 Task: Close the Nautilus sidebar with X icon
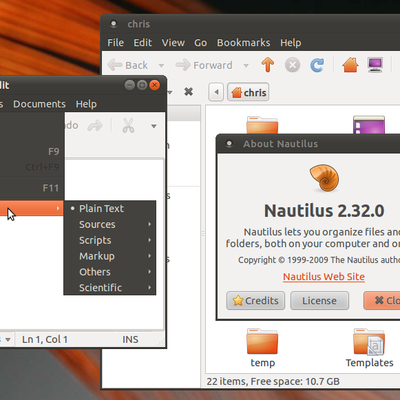pos(189,91)
